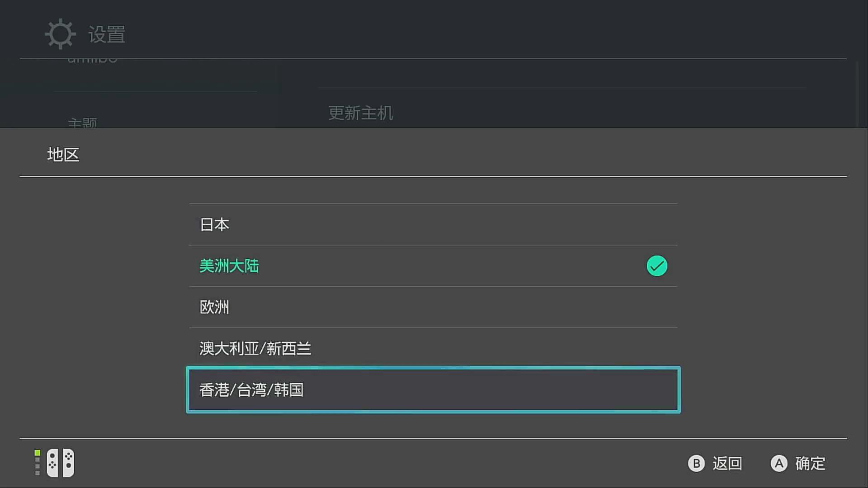Click the 返回 back button label

pyautogui.click(x=727, y=463)
